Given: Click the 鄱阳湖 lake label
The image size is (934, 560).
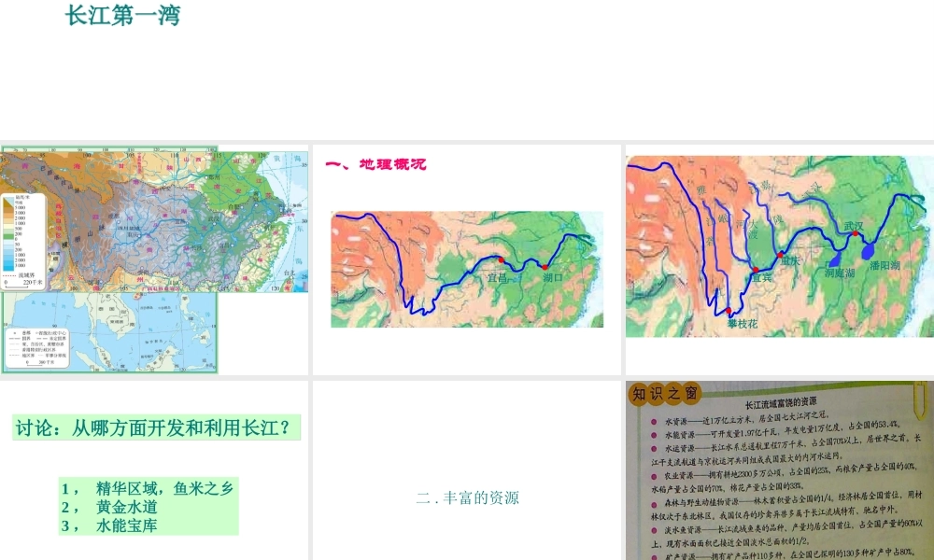Looking at the screenshot, I should pos(884,265).
